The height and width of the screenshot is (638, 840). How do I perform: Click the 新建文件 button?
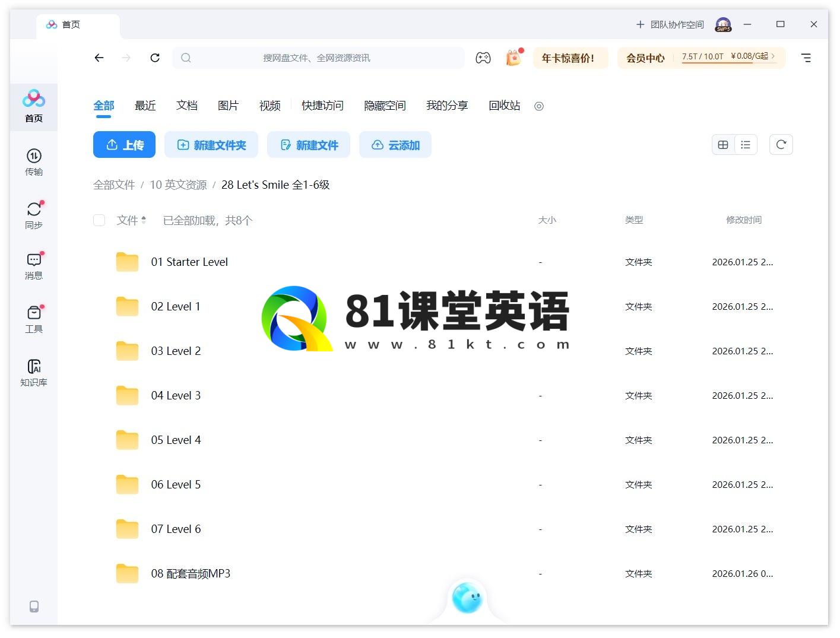[309, 145]
